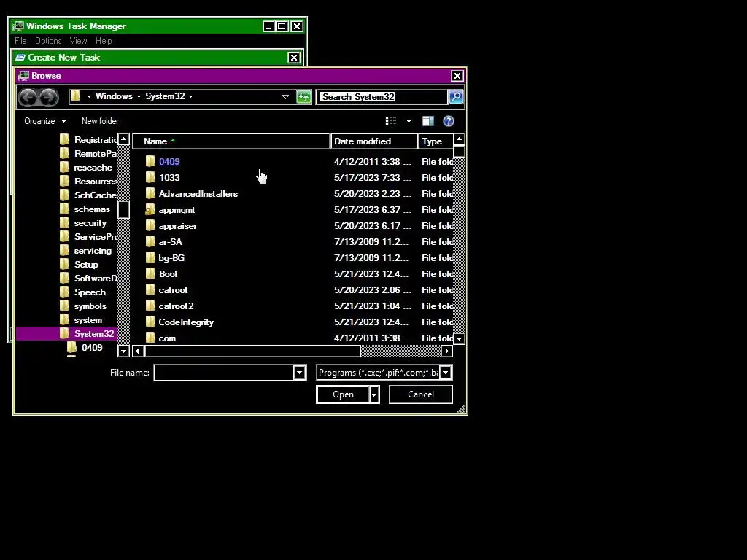Click the file list scroll right arrow

pos(446,351)
